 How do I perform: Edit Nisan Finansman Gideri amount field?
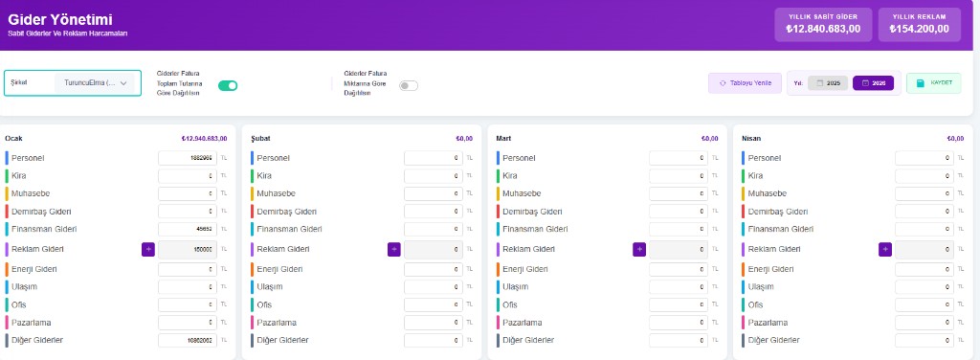pyautogui.click(x=924, y=230)
